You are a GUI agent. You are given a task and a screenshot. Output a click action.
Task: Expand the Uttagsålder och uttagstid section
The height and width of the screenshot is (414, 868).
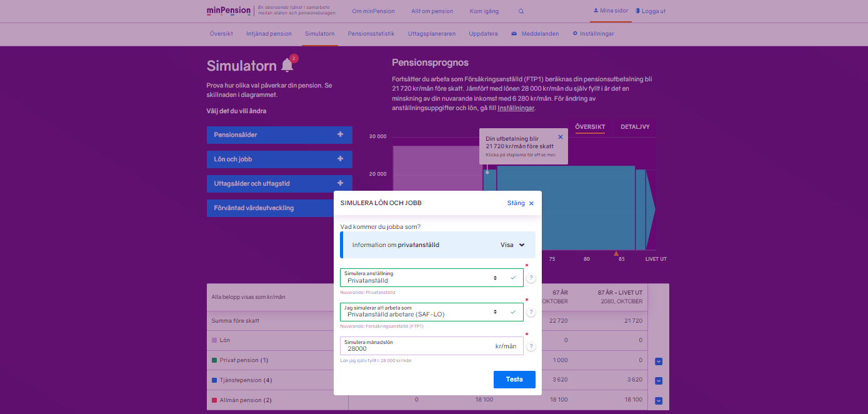[x=279, y=184]
